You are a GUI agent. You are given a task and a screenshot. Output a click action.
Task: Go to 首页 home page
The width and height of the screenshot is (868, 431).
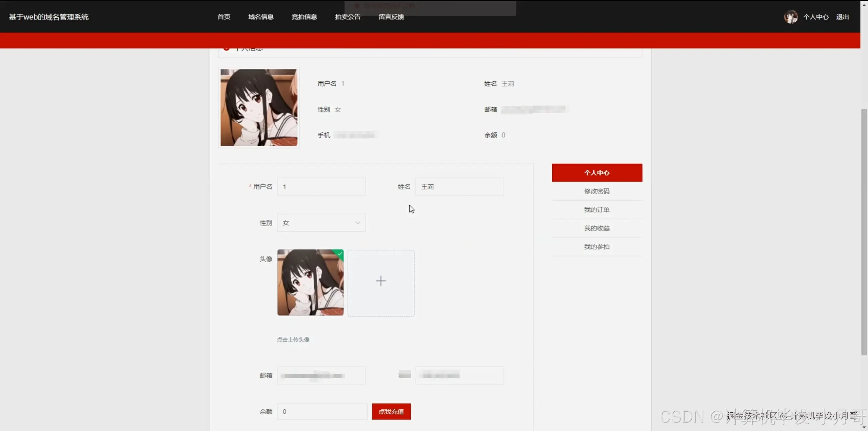[x=223, y=17]
